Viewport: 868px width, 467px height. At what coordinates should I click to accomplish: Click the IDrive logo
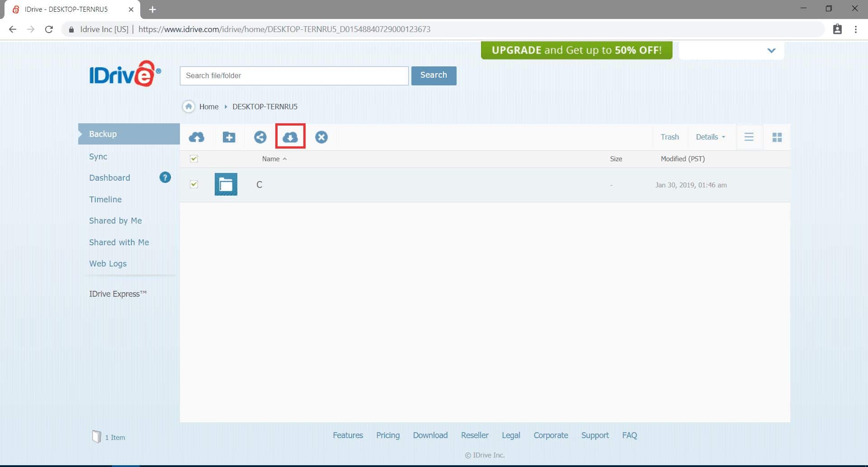click(125, 74)
